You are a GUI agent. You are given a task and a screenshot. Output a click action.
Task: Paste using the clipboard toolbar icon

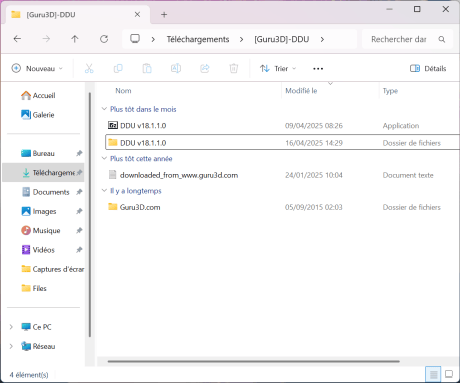(147, 68)
